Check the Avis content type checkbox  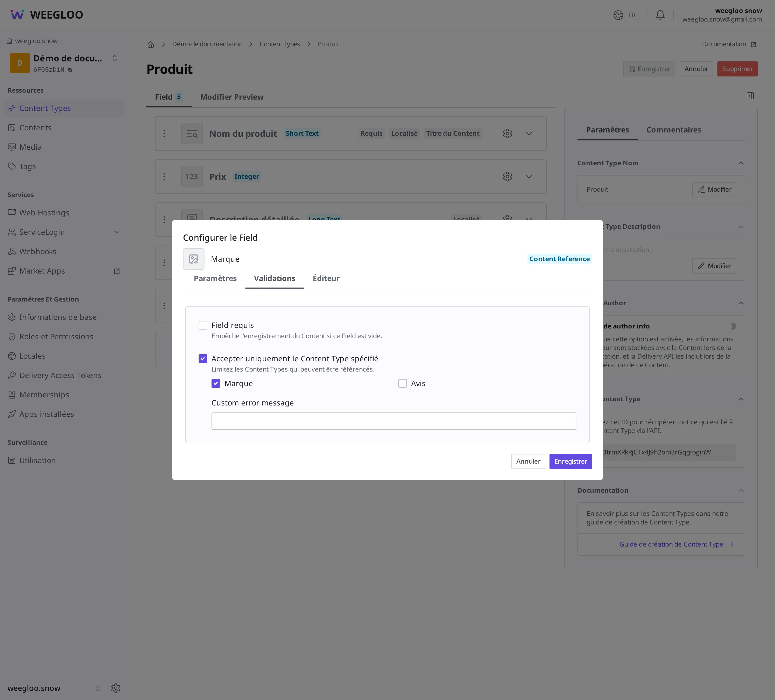pyautogui.click(x=403, y=383)
